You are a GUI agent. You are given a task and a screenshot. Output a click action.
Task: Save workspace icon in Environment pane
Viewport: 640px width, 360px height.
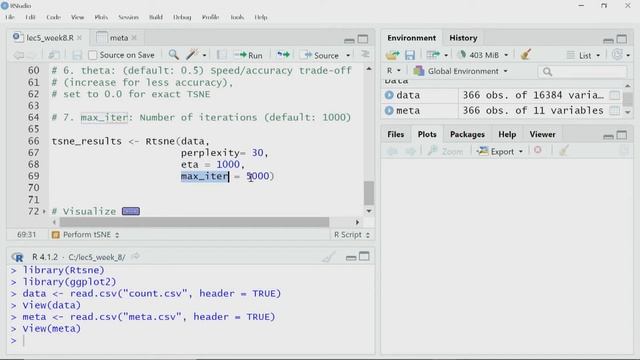[410, 55]
